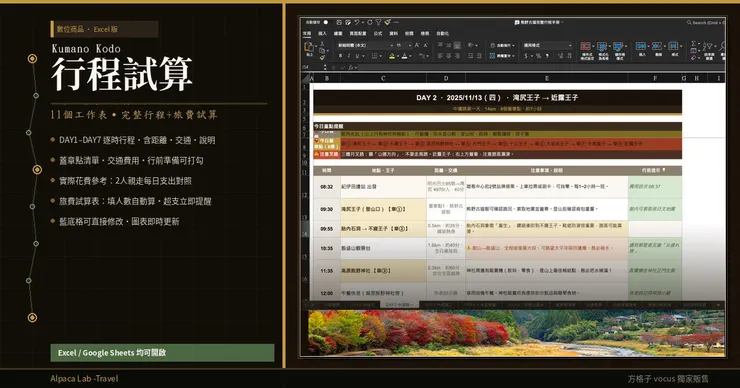Click the Decrease Indent icon
Viewport: 740px width, 388px height.
tap(471, 56)
